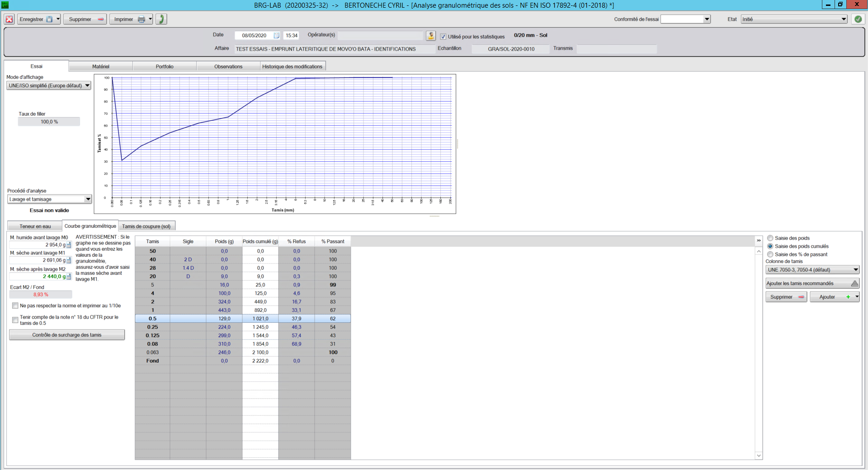Open the 'Teneur en eau' tab

coord(35,226)
